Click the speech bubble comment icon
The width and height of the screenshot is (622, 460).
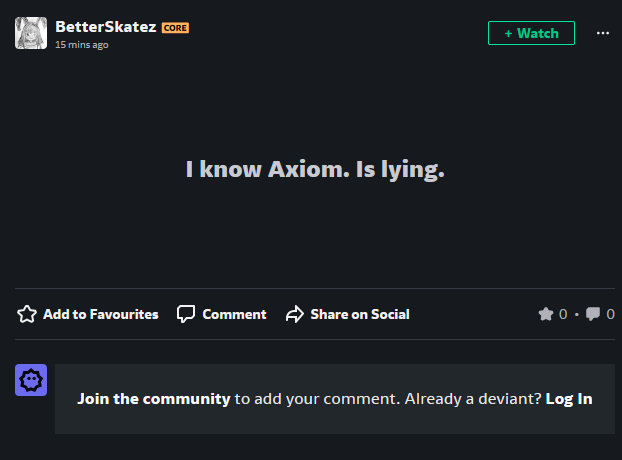(186, 314)
